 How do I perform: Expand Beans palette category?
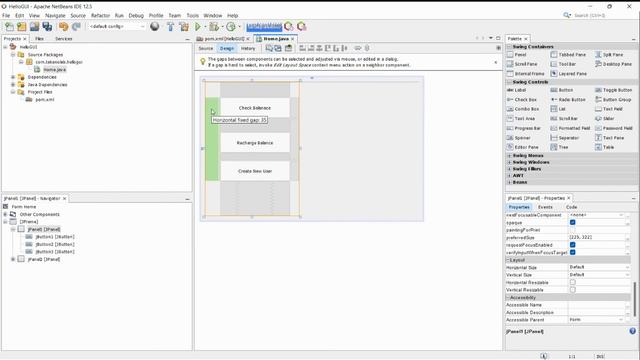pyautogui.click(x=509, y=182)
